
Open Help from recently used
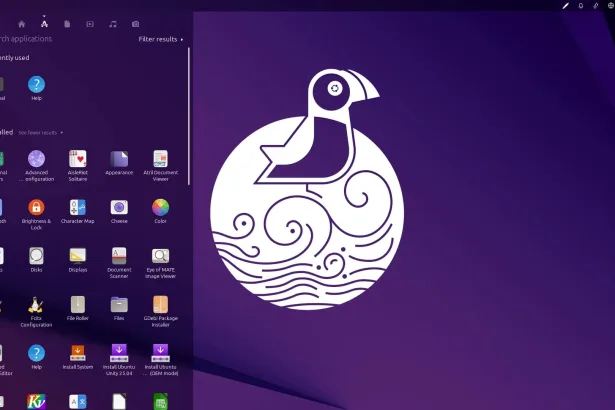(x=37, y=86)
